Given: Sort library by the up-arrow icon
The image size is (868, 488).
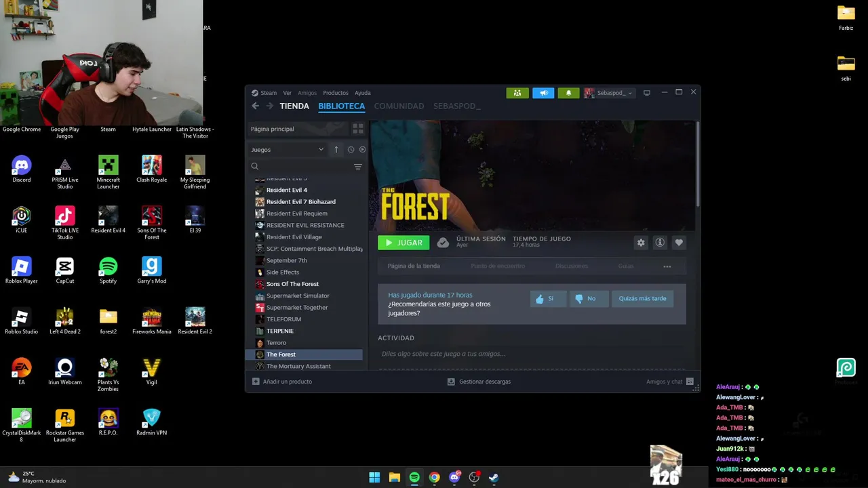Looking at the screenshot, I should point(336,149).
